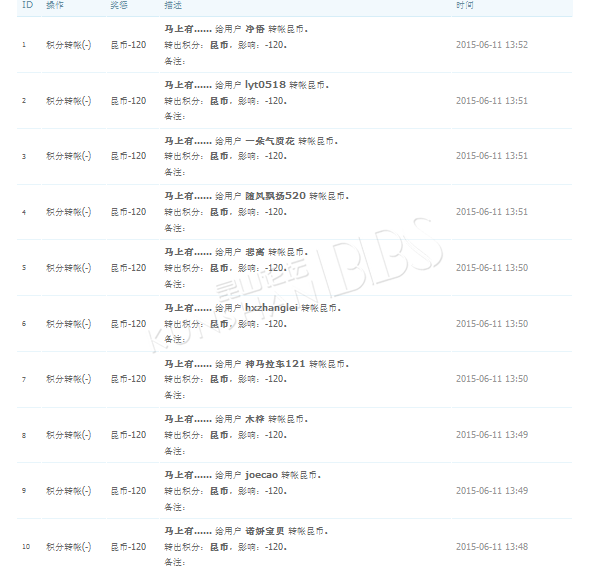This screenshot has height=571, width=589.
Task: Click 昆币-120 reward in row 4
Action: tap(128, 212)
